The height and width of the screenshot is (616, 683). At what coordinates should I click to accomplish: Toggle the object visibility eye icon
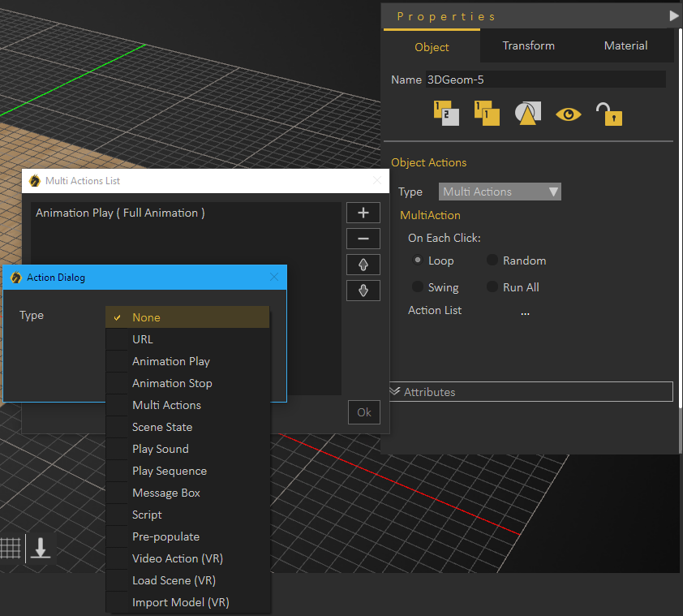[x=569, y=114]
